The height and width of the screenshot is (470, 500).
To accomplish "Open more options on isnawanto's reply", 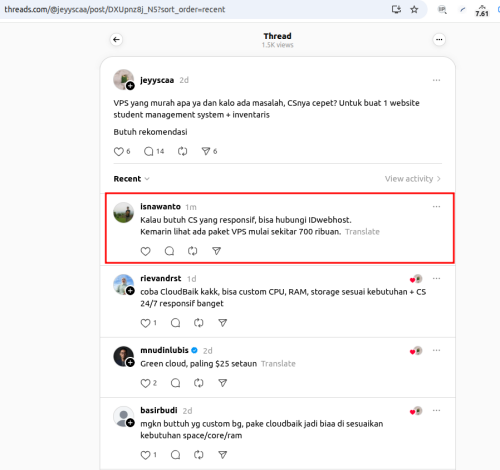I will (x=436, y=207).
